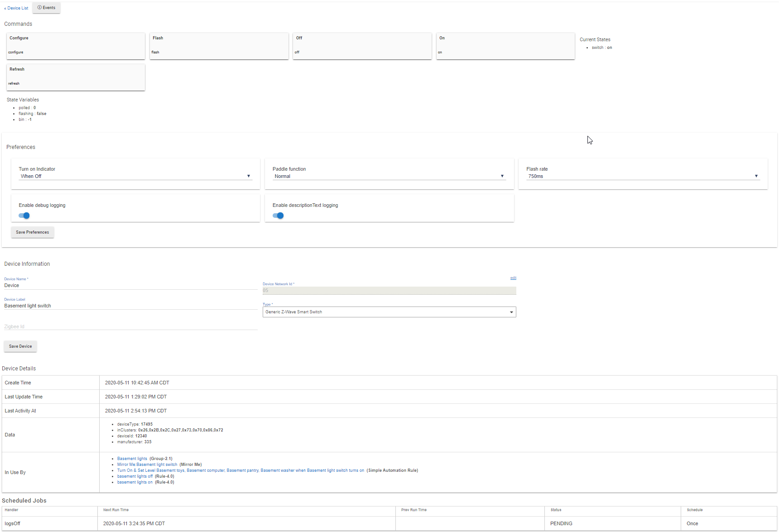The height and width of the screenshot is (532, 779).
Task: Open Mirror Me:Basement light switch link
Action: point(147,465)
